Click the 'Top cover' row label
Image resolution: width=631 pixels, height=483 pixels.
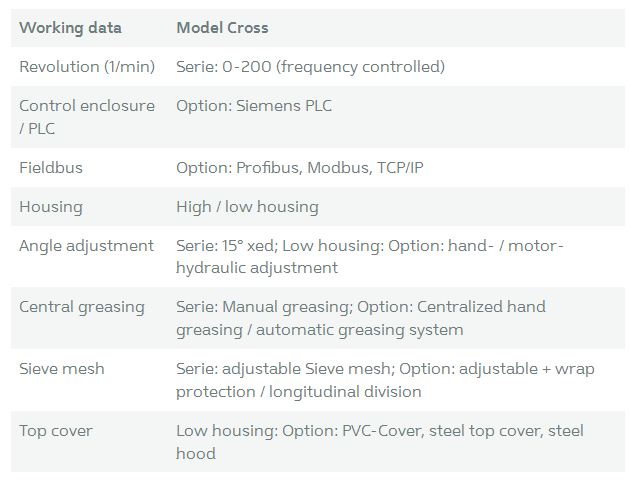(x=56, y=431)
